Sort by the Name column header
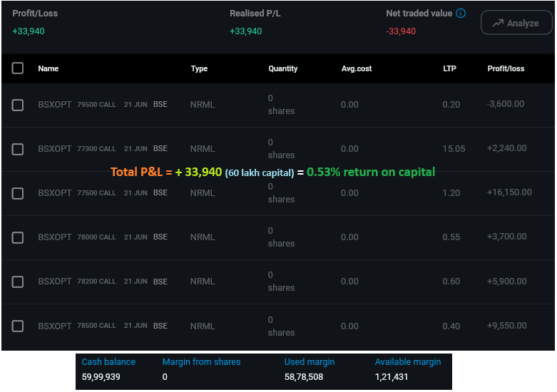Image resolution: width=557 pixels, height=392 pixels. pyautogui.click(x=48, y=68)
